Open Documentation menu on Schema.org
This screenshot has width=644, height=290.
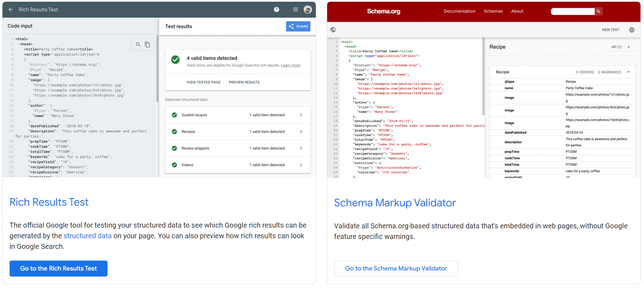click(459, 11)
